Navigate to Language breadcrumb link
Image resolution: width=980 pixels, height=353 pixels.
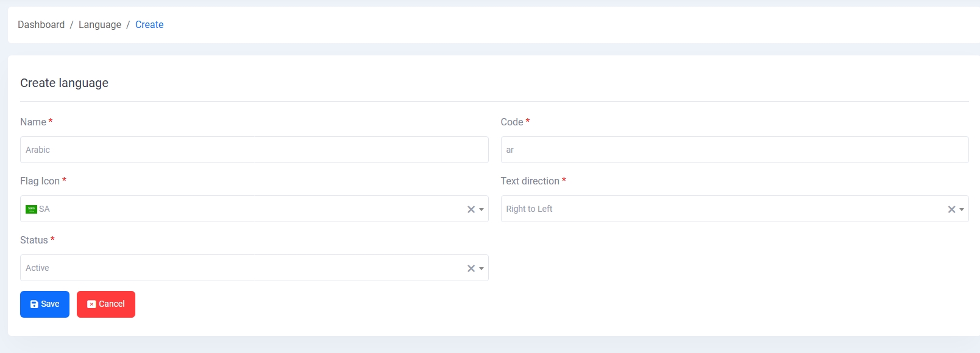click(x=100, y=25)
